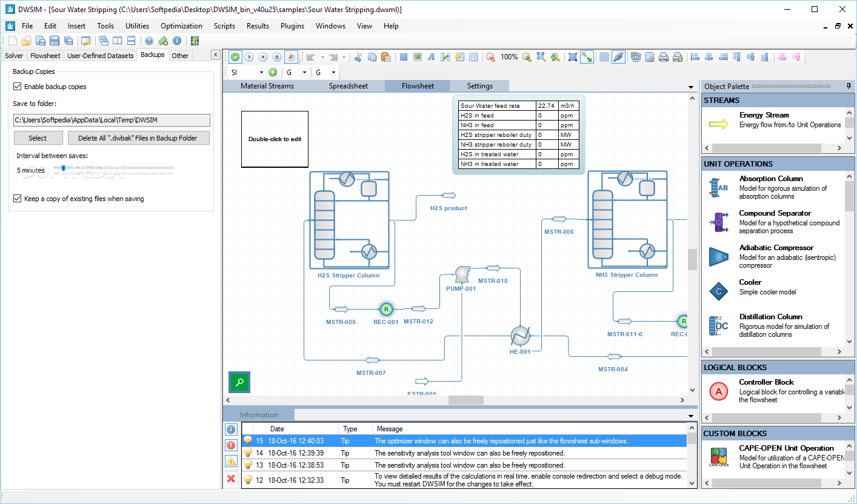The width and height of the screenshot is (857, 504).
Task: Click the red error filter icon in Information panel
Action: 231,445
